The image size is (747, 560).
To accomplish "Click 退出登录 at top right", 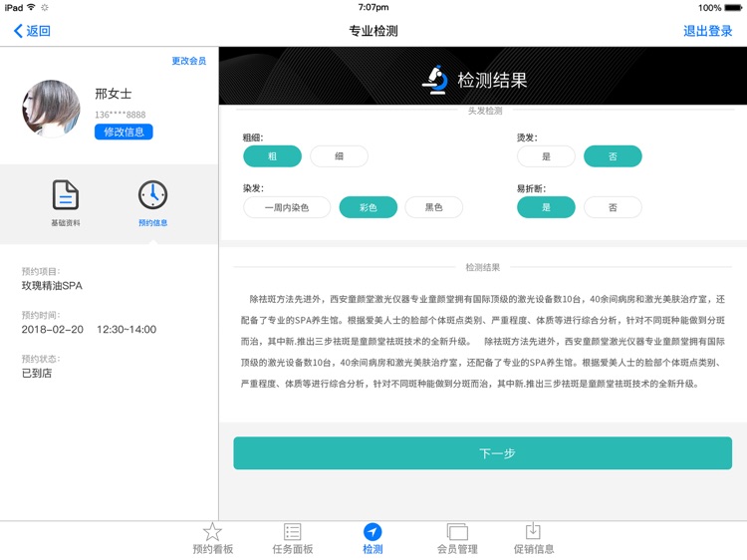I will click(707, 31).
